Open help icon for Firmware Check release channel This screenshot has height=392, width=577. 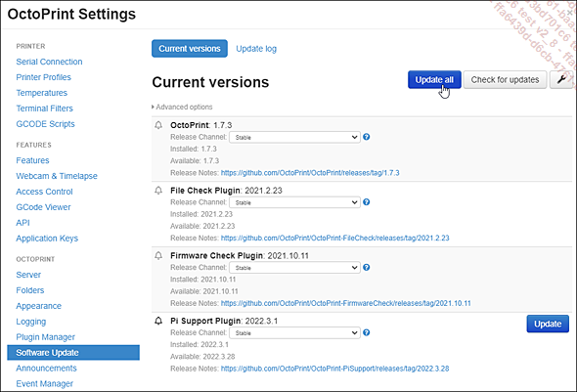coord(366,267)
